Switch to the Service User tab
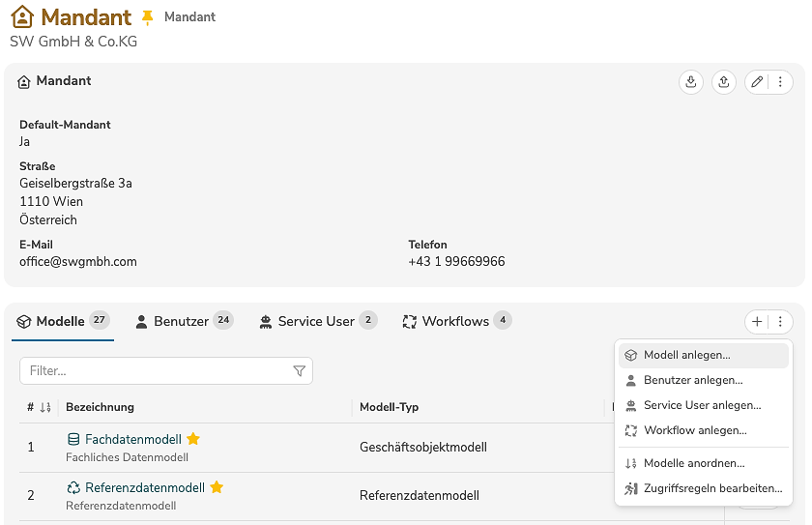 pos(315,321)
